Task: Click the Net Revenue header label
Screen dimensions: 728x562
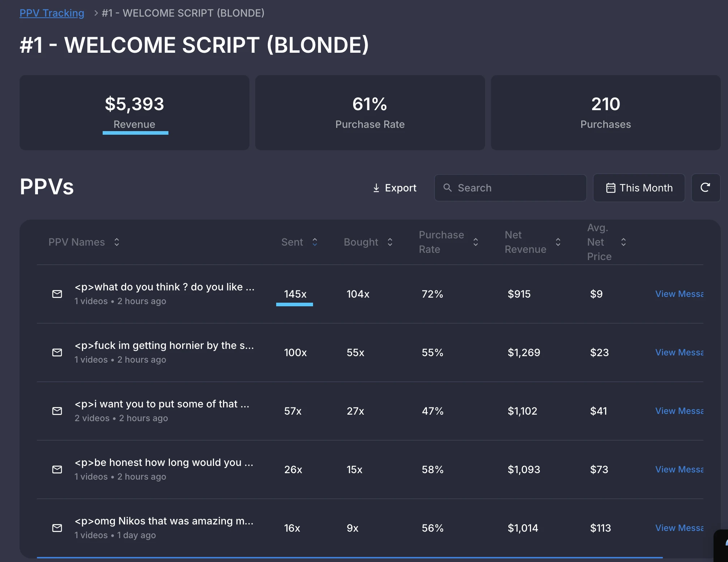Action: click(525, 242)
